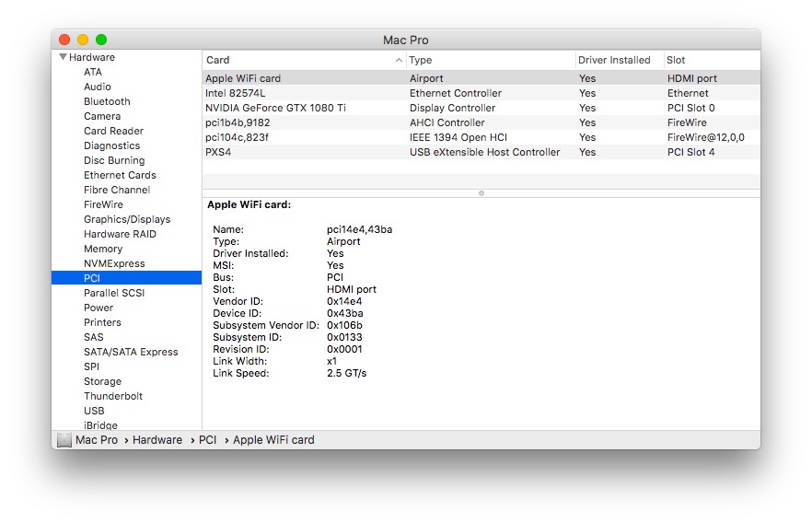Click PCI in the path bar
This screenshot has height=523, width=812.
207,440
